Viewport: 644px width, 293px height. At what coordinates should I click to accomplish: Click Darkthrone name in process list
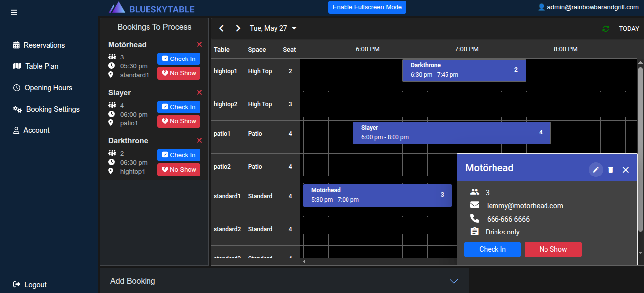128,141
